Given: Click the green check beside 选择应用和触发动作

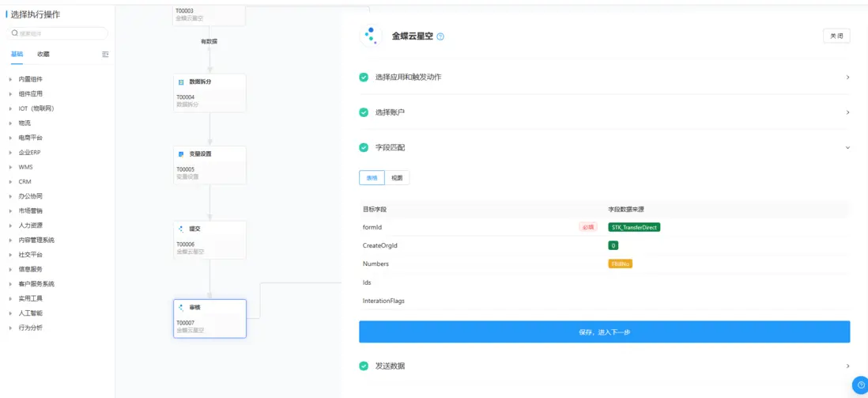Looking at the screenshot, I should pos(364,77).
